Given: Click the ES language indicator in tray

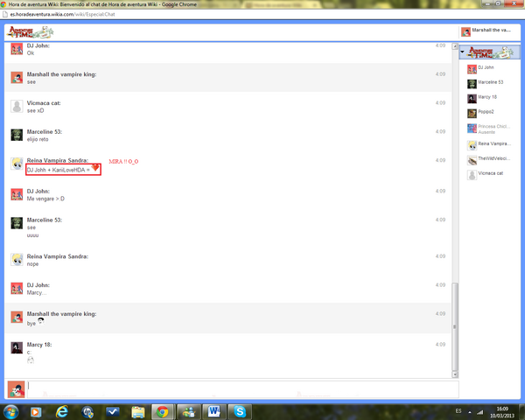Looking at the screenshot, I should click(458, 411).
